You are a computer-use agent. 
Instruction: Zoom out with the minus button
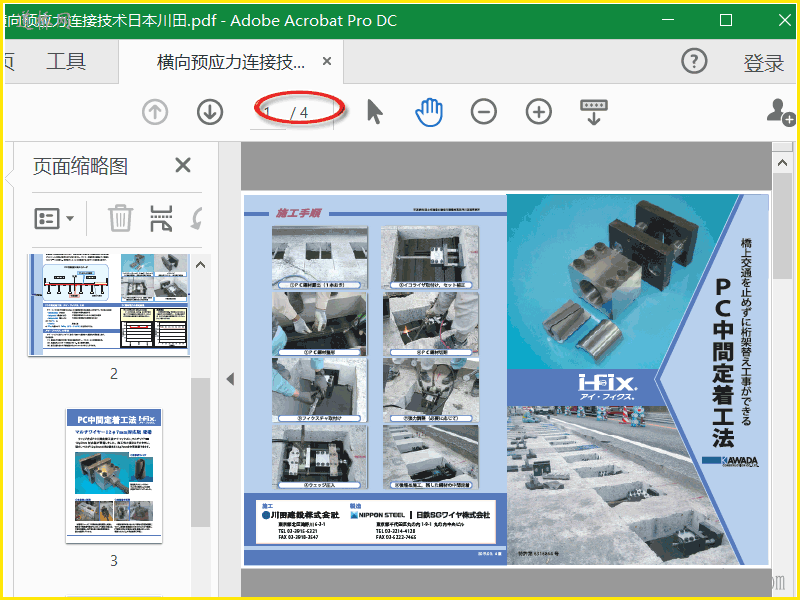(x=484, y=112)
